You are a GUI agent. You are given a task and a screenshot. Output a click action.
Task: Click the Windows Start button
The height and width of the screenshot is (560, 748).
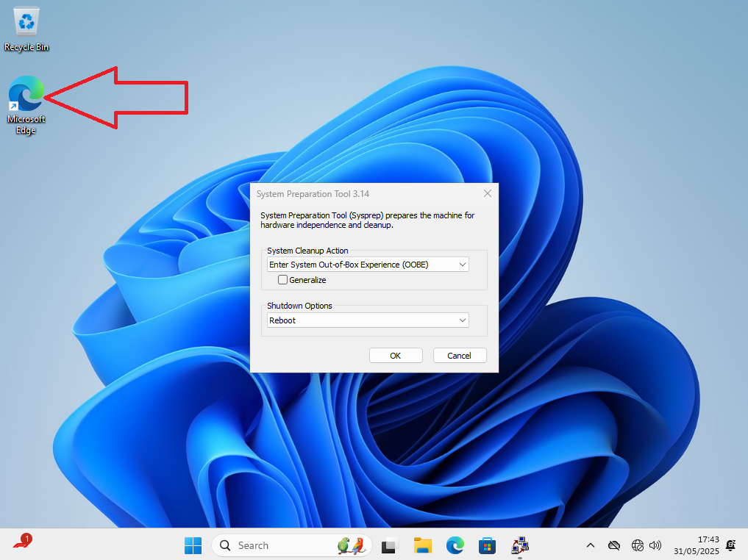coord(193,545)
